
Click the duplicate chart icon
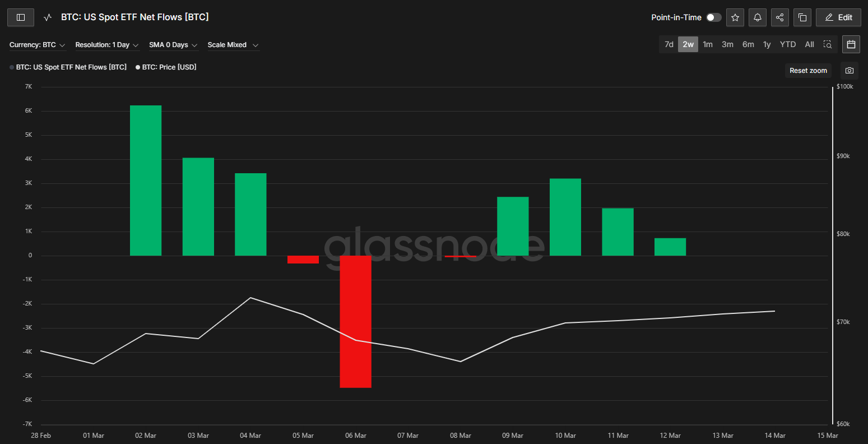(802, 17)
